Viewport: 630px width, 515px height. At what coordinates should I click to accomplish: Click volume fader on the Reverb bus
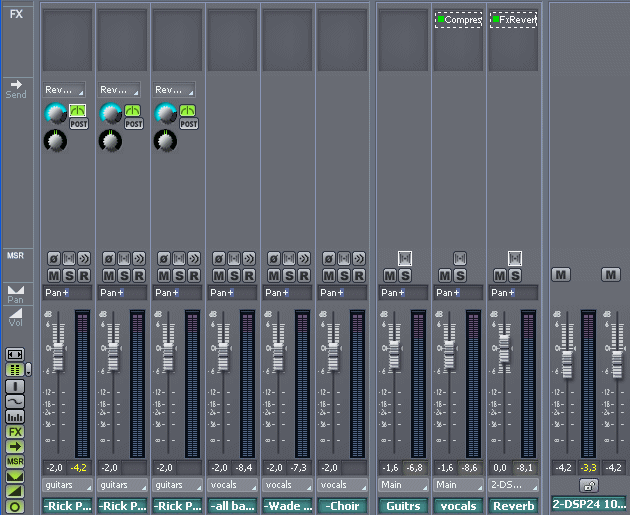504,349
